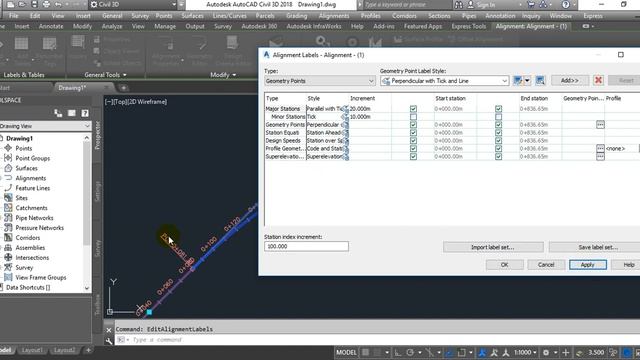
Task: Toggle Station Equations start station checkbox
Action: coord(413,133)
